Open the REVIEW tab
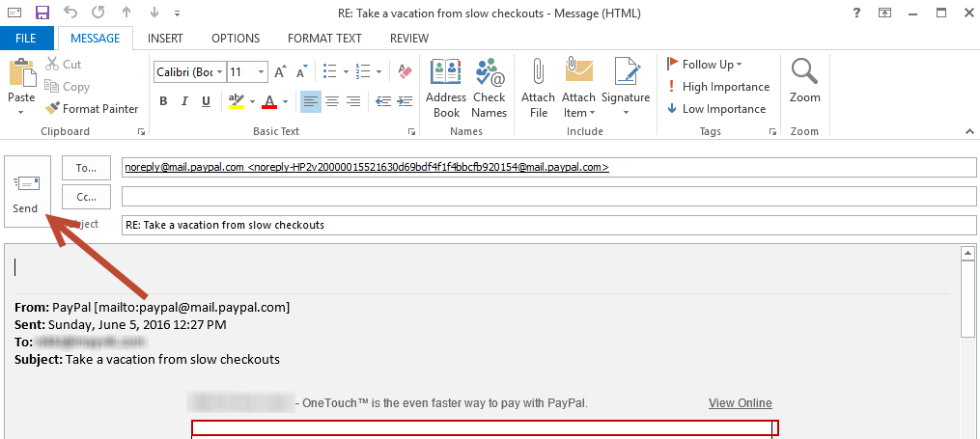This screenshot has height=439, width=980. point(409,38)
